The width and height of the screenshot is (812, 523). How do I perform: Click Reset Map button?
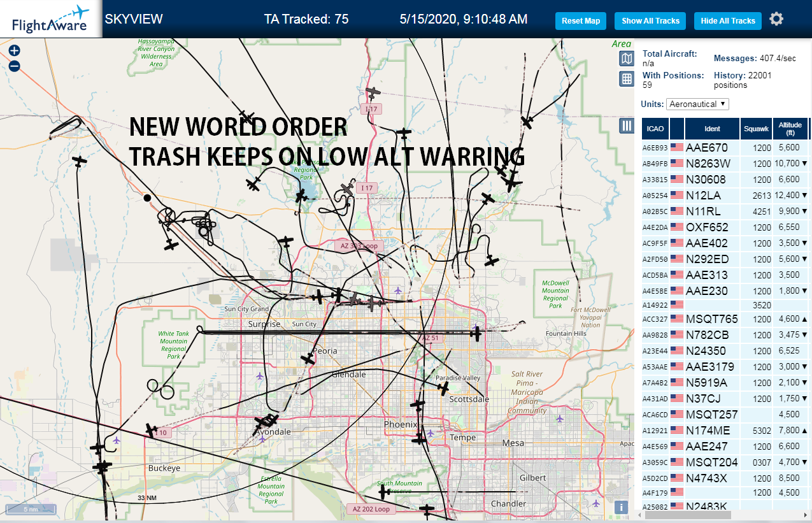(581, 20)
